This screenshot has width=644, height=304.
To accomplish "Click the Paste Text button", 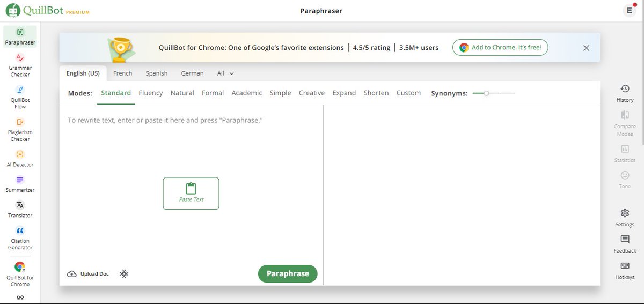I will (191, 193).
